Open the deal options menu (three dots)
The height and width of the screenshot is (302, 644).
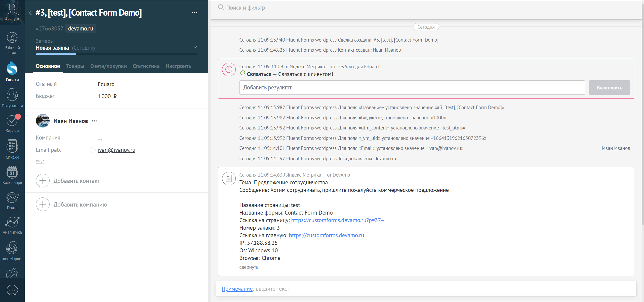195,13
